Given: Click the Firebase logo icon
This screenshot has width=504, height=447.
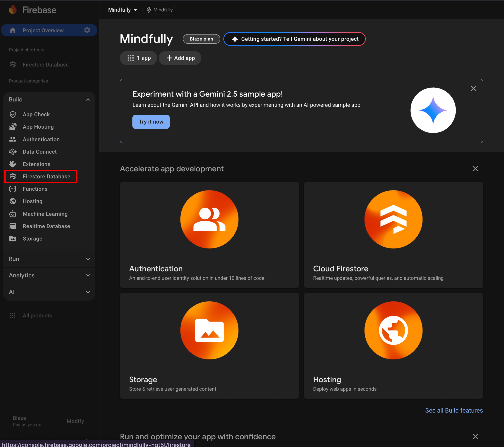Looking at the screenshot, I should coord(13,10).
